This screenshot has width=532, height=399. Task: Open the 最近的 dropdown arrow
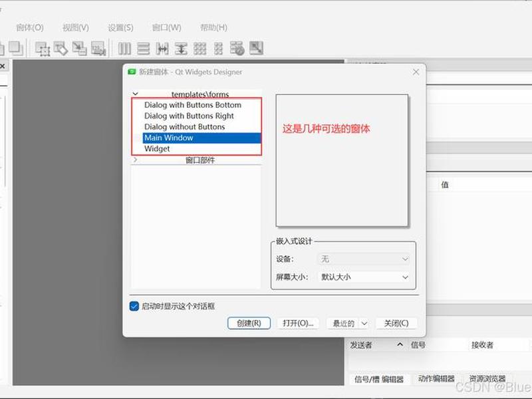click(x=364, y=323)
